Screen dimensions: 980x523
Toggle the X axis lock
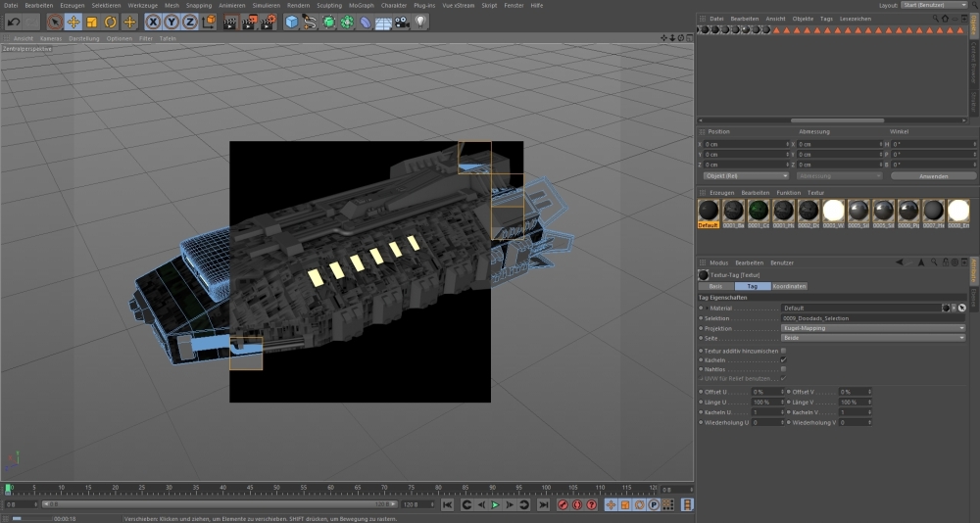154,22
